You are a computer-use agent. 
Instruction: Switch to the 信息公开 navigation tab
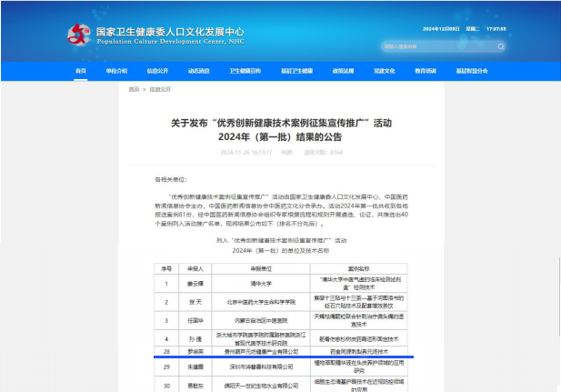157,70
